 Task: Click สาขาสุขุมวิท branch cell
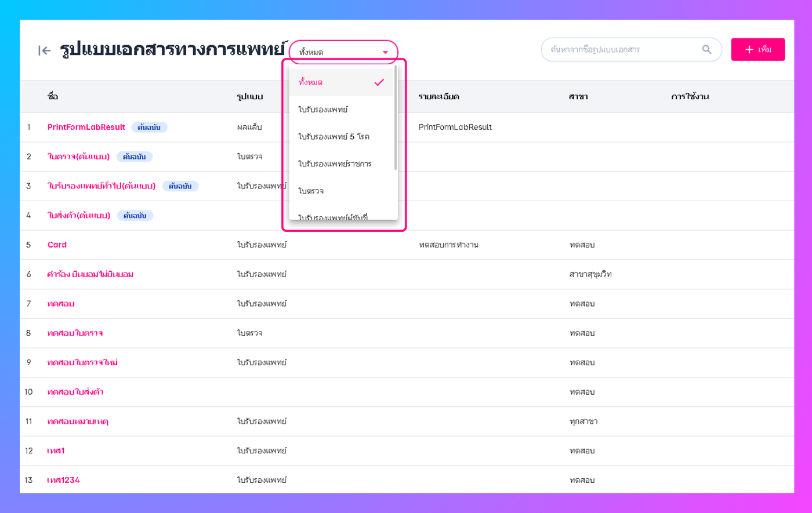pos(590,274)
